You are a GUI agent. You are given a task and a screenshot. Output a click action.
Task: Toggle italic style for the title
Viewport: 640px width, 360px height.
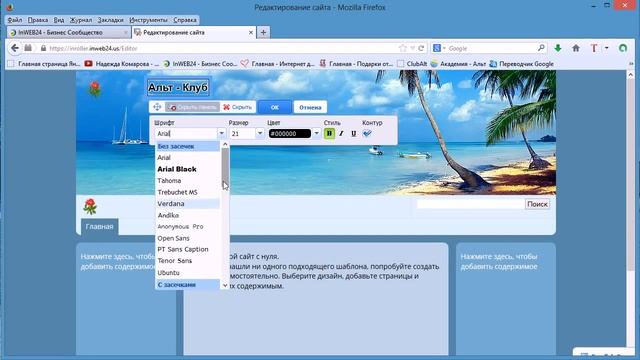[x=341, y=133]
